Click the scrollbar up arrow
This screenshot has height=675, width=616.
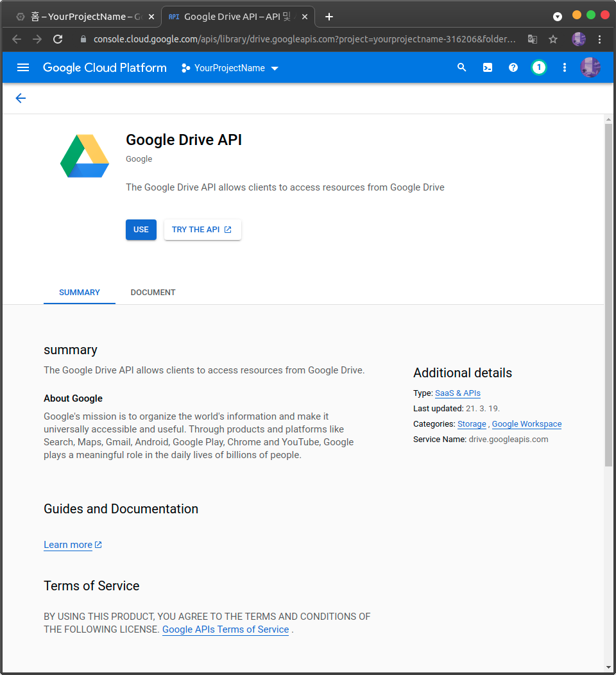click(x=608, y=119)
